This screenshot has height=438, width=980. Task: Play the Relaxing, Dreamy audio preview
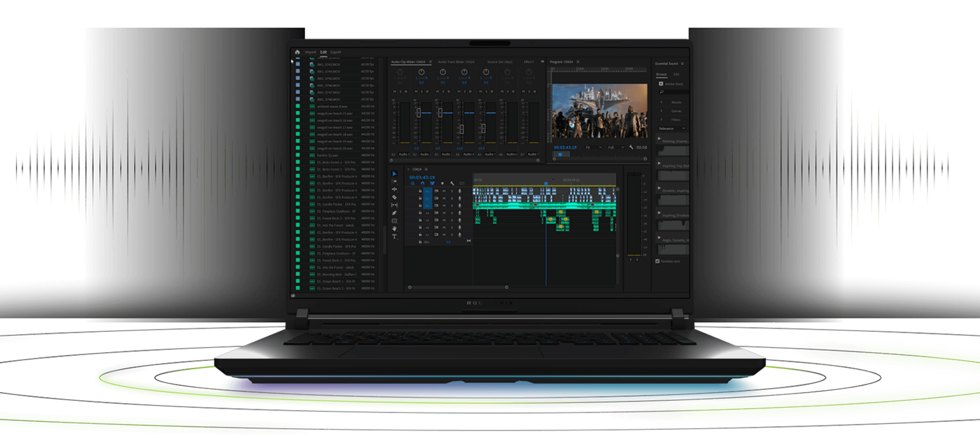tap(659, 138)
